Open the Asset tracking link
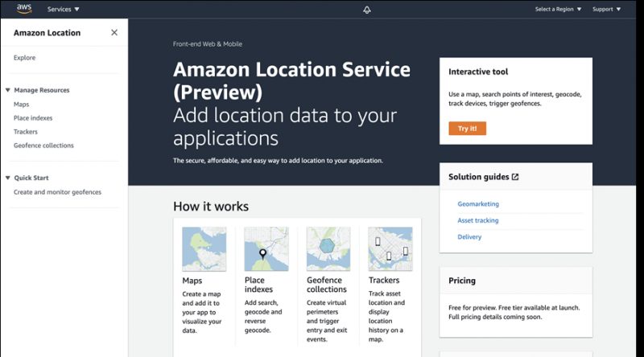The height and width of the screenshot is (357, 644). (478, 220)
